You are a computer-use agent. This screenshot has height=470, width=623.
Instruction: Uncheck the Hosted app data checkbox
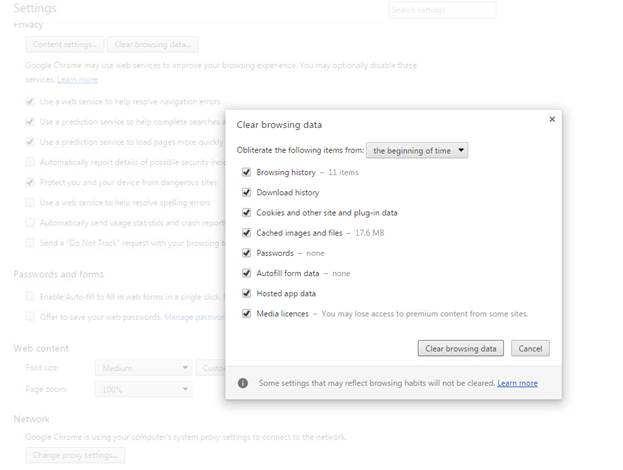246,293
